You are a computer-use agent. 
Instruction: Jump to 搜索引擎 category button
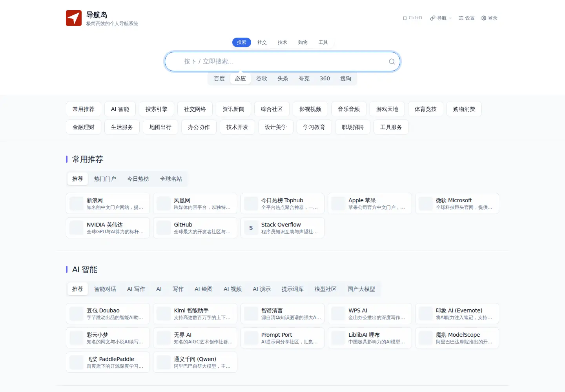pyautogui.click(x=157, y=109)
